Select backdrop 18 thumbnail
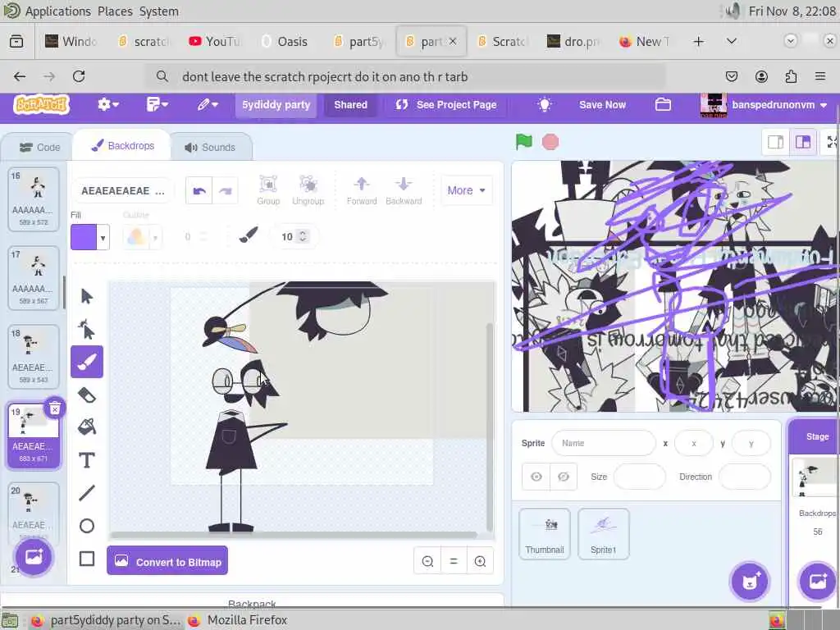This screenshot has height=630, width=840. (33, 356)
